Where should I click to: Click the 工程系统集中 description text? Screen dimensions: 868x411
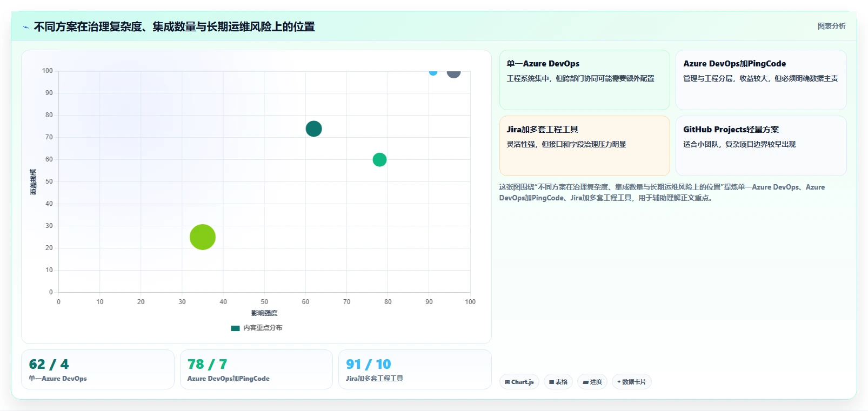coord(580,78)
